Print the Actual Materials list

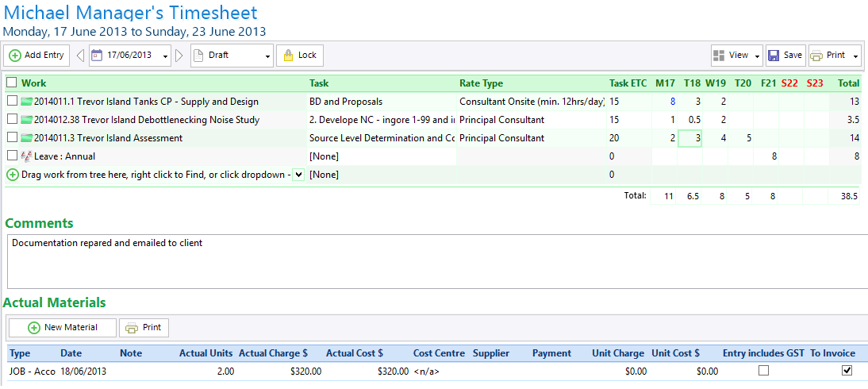(144, 328)
